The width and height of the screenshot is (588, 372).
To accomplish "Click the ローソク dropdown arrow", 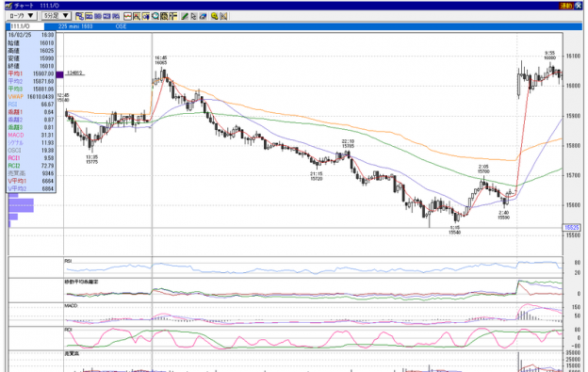I will click(x=31, y=16).
